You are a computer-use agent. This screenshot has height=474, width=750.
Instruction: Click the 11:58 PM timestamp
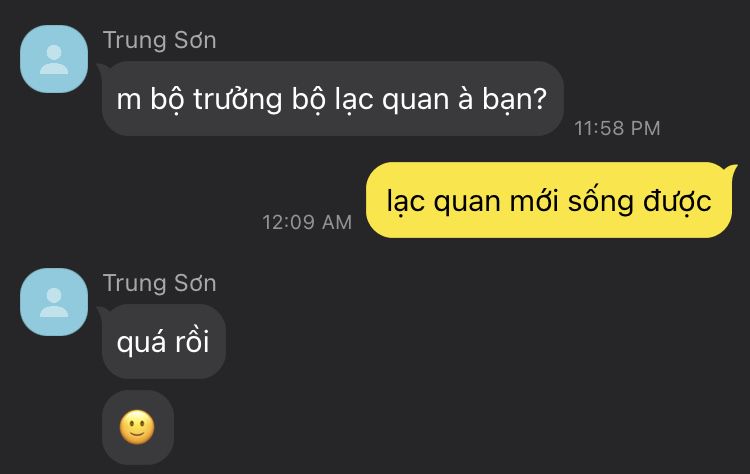(x=617, y=128)
